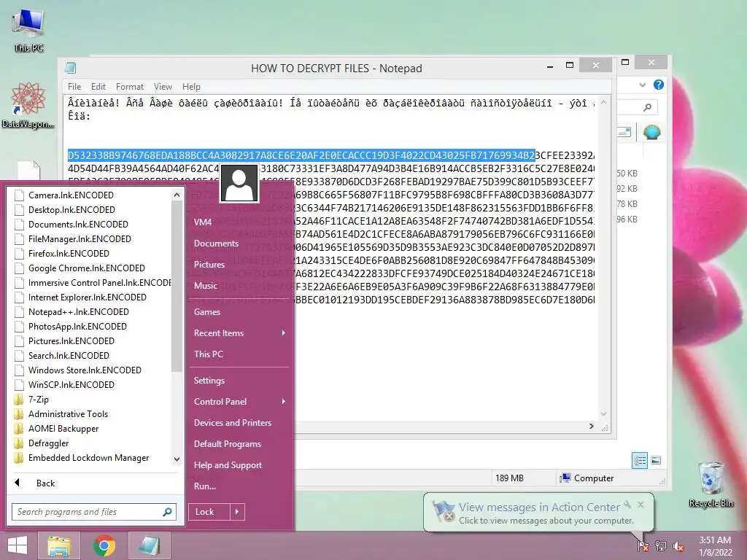Open Help and Support

[x=228, y=464]
